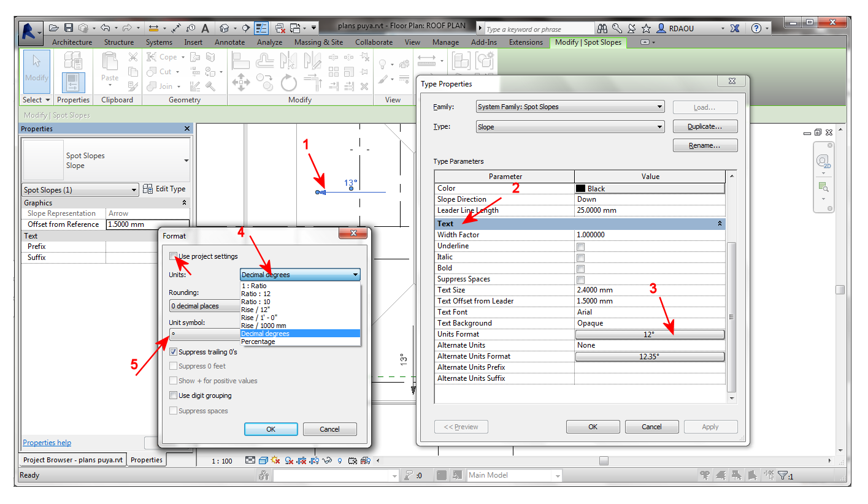Open the Type dropdown showing Slope
This screenshot has height=504, width=868.
pos(570,127)
